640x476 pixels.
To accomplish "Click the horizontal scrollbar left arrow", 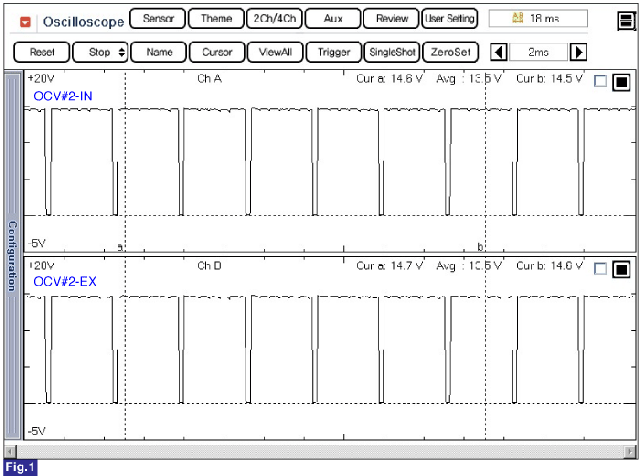I will pos(10,452).
